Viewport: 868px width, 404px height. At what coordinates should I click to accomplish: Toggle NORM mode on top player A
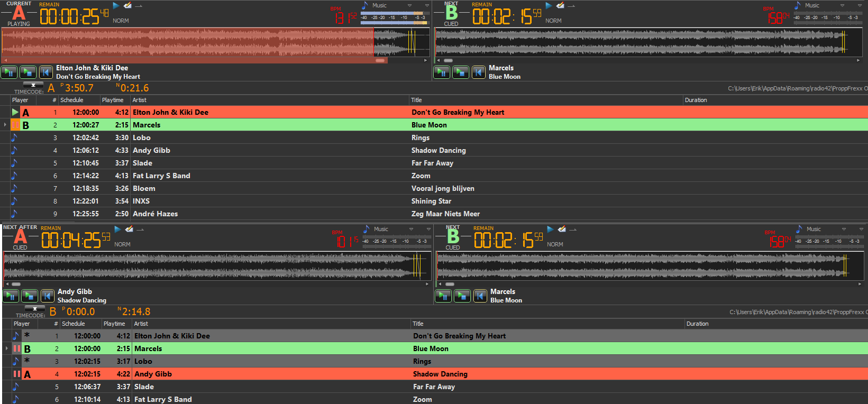tap(121, 21)
